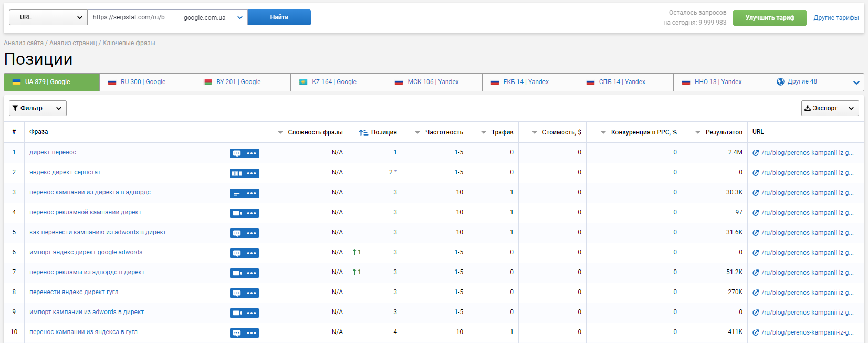Open external link icon in first URL row
The width and height of the screenshot is (868, 343).
point(756,153)
